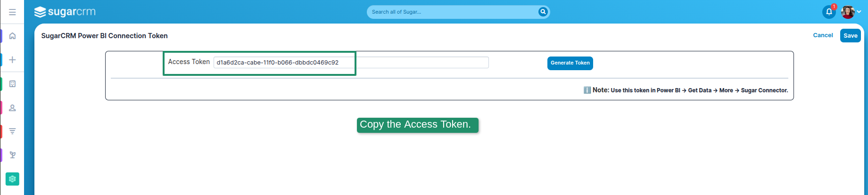Click the SugarCRM logo

tap(65, 12)
